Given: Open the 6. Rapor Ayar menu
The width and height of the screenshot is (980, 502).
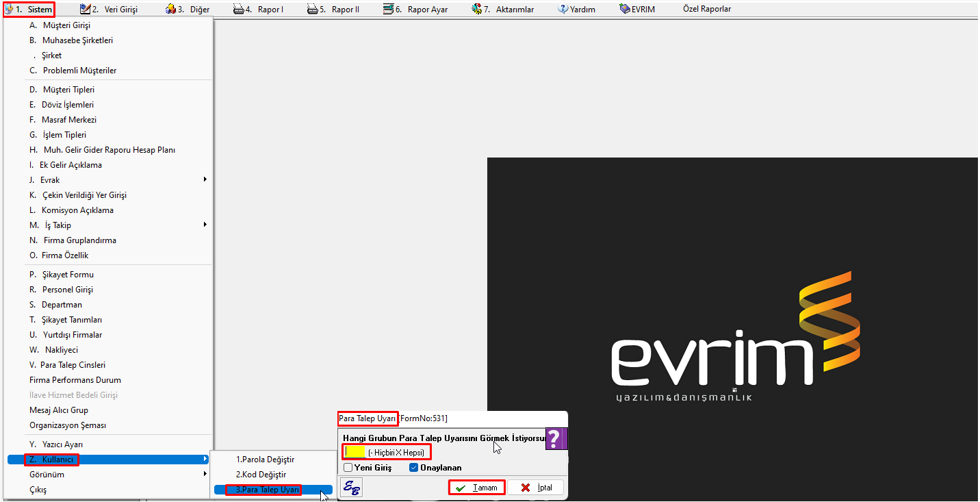Looking at the screenshot, I should 415,10.
